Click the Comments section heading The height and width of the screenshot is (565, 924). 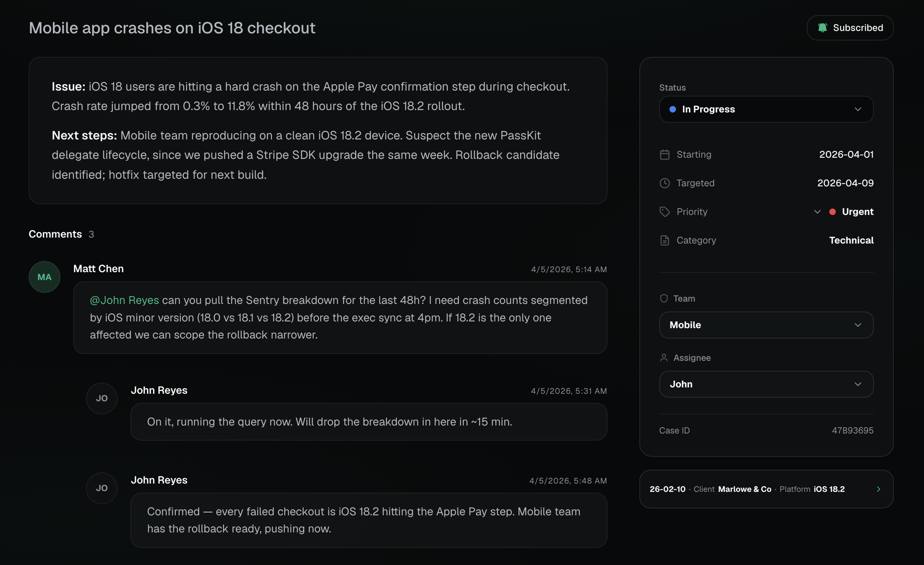[55, 234]
